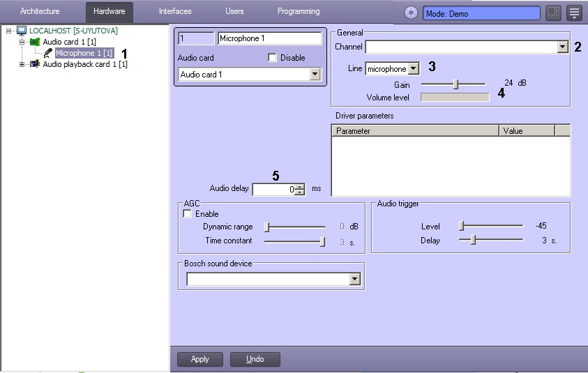588x373 pixels.
Task: Switch to the Users tab
Action: click(234, 11)
